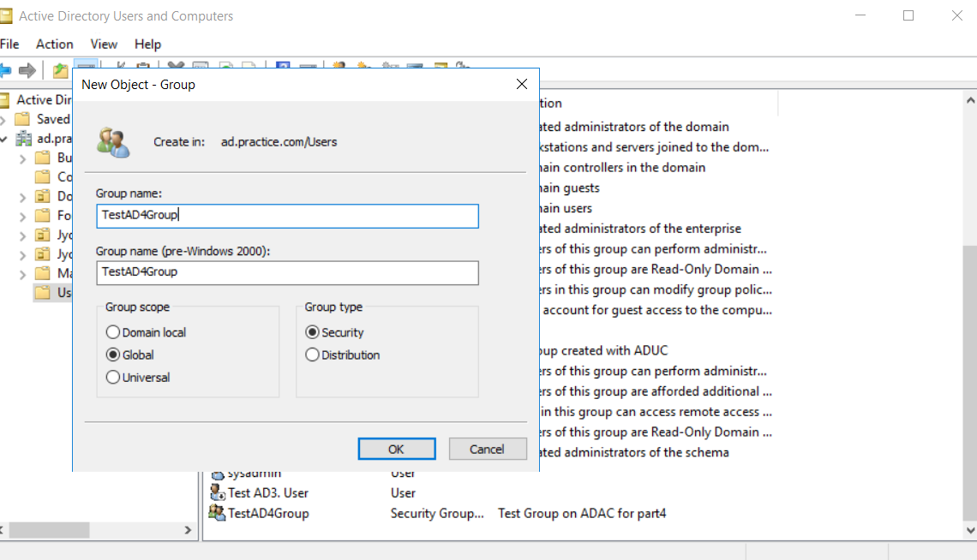Click the tree pane horizontal scrollbar thumb
Image resolution: width=977 pixels, height=560 pixels.
pos(49,530)
